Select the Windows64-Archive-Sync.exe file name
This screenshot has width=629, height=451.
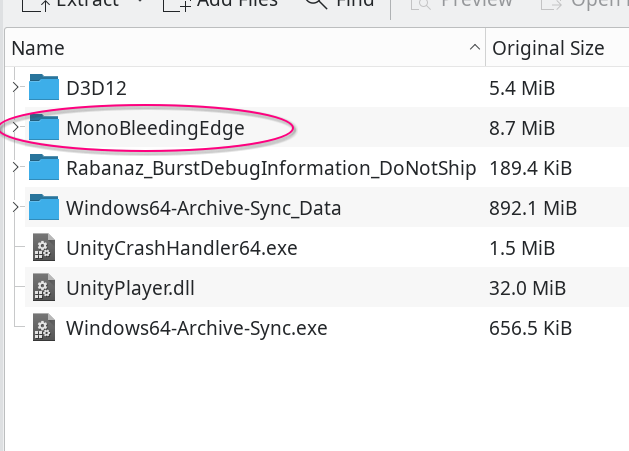tap(196, 327)
